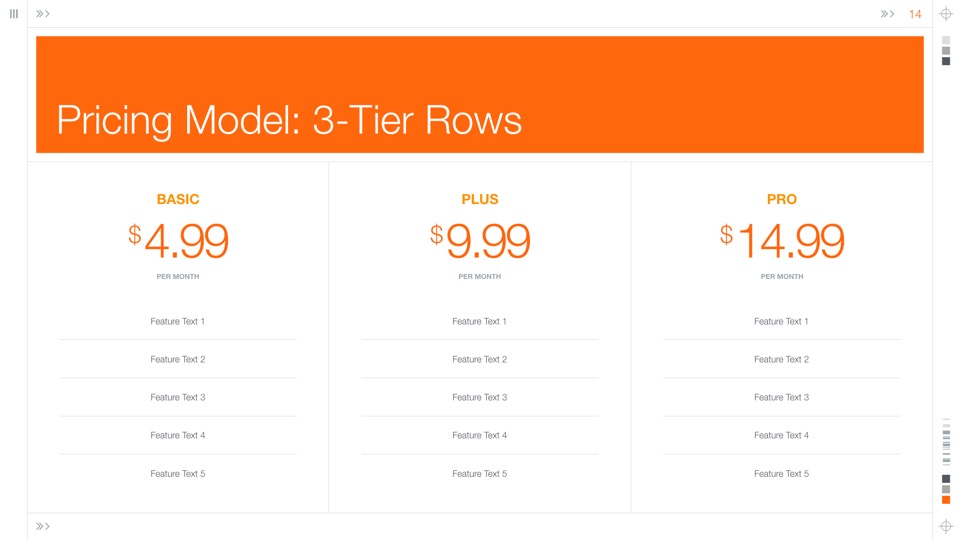Click the top-left triple chevron arrows
960x540 pixels.
coord(43,14)
